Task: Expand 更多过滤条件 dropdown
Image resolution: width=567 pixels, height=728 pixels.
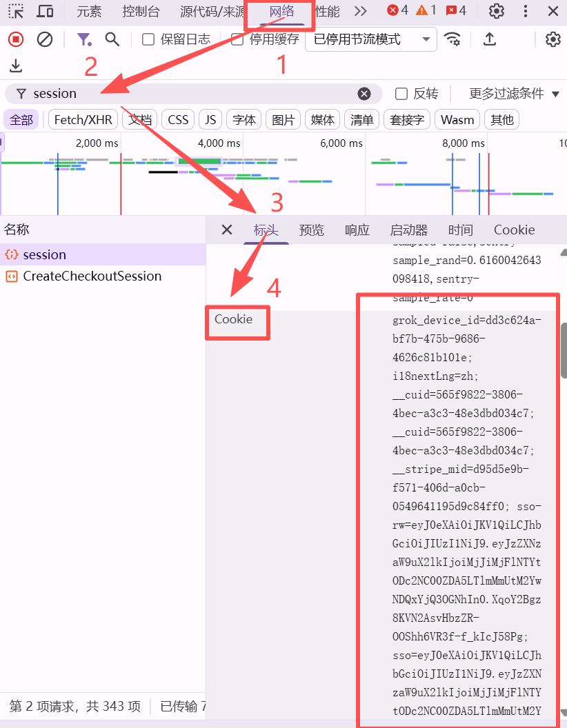Action: [514, 94]
